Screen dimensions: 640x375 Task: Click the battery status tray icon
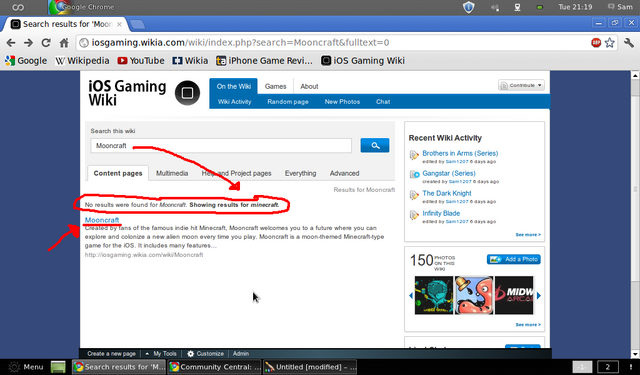(x=539, y=7)
